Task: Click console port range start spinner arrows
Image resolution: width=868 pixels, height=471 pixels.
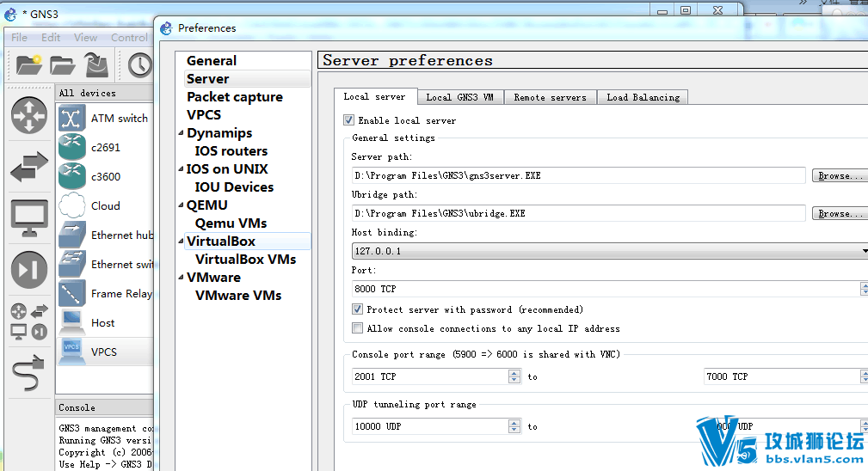Action: click(514, 376)
